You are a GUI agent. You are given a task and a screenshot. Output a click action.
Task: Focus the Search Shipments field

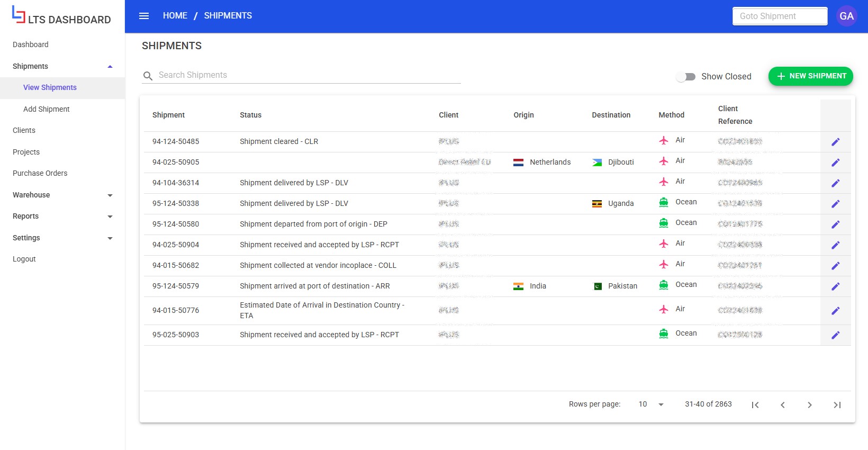tap(307, 75)
